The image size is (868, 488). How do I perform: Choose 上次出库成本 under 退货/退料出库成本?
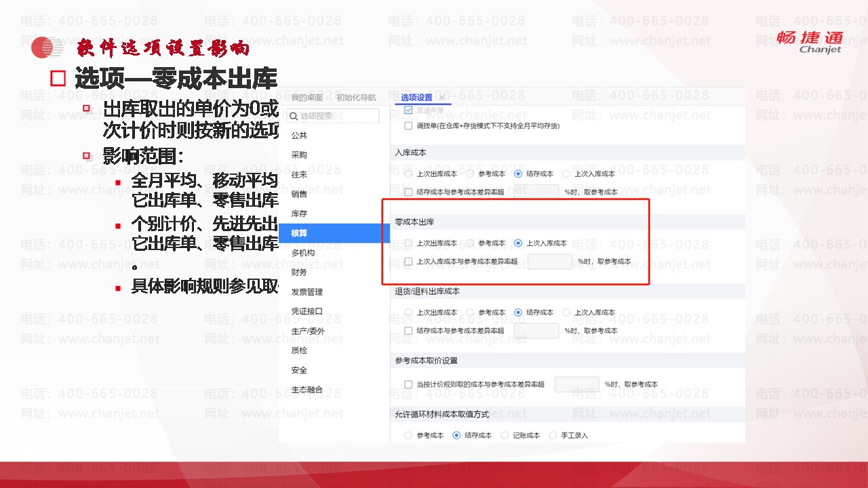pos(408,312)
